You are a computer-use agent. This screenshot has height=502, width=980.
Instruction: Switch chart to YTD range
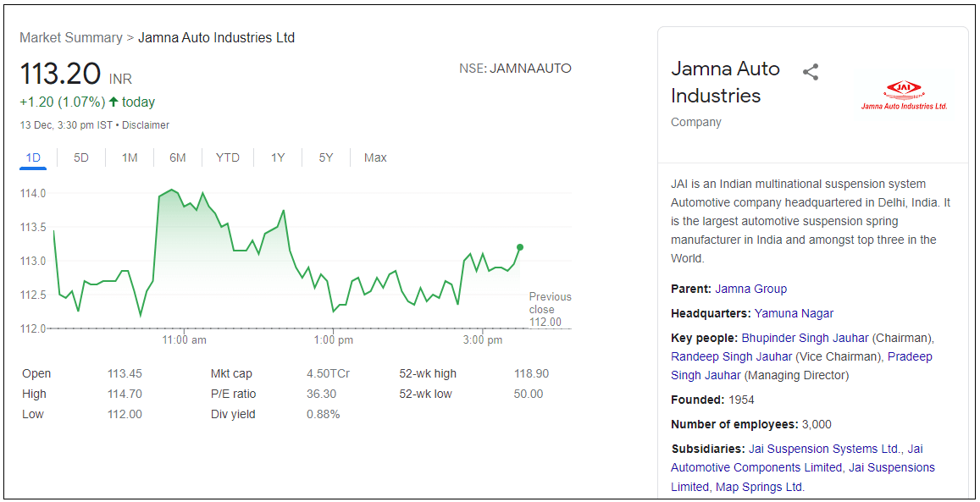tap(228, 157)
